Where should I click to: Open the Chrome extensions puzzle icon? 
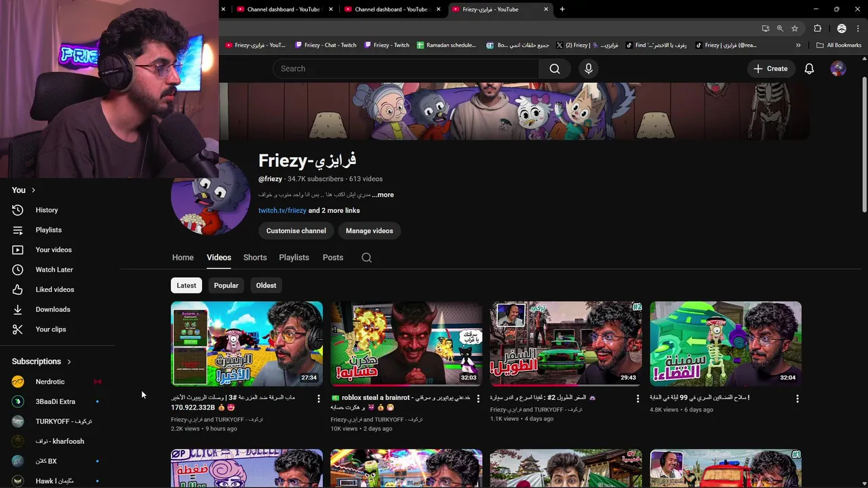[817, 28]
